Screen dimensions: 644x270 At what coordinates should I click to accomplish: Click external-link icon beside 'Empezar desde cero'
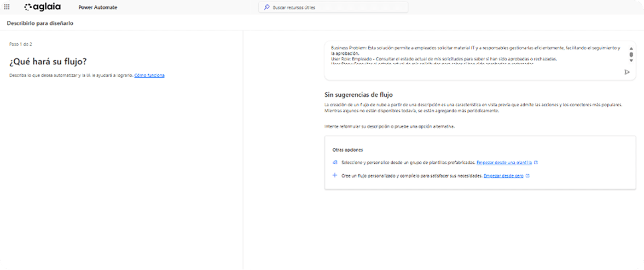527,176
